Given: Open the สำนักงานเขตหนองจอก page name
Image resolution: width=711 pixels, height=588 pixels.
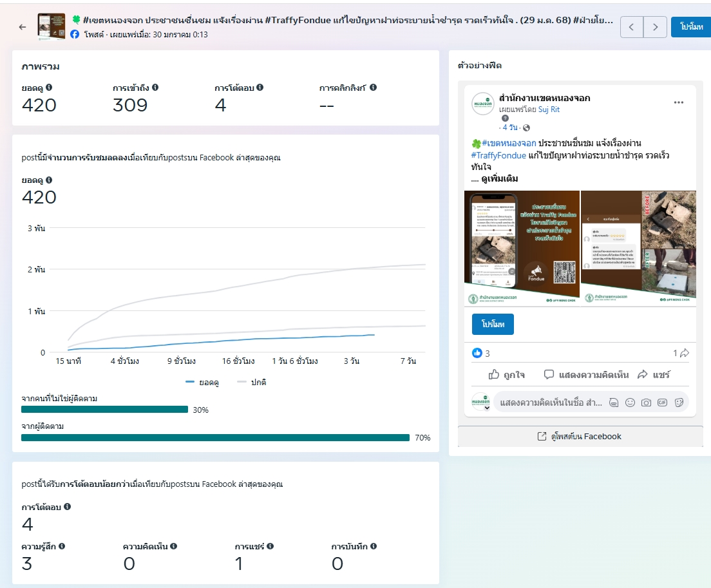Looking at the screenshot, I should 545,98.
